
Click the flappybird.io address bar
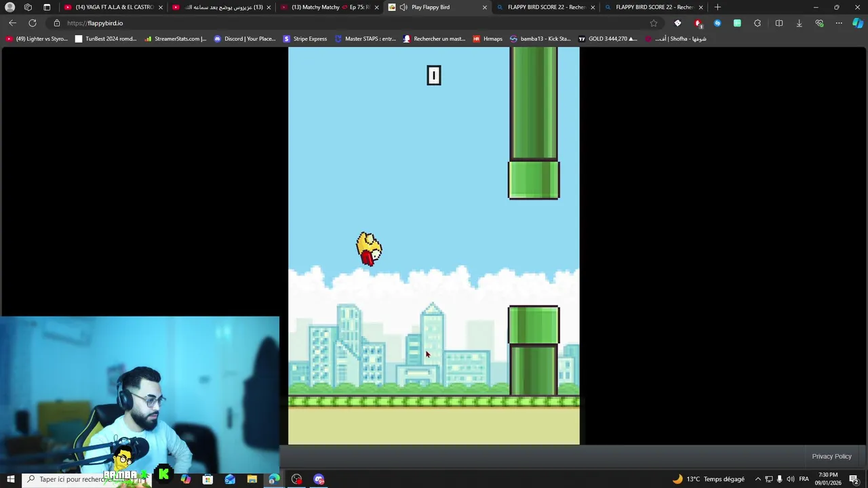(353, 23)
